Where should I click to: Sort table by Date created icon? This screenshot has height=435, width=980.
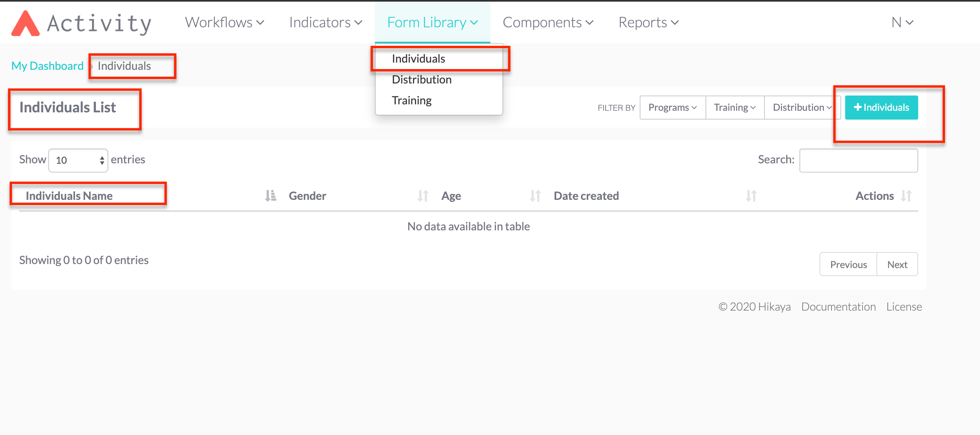751,196
